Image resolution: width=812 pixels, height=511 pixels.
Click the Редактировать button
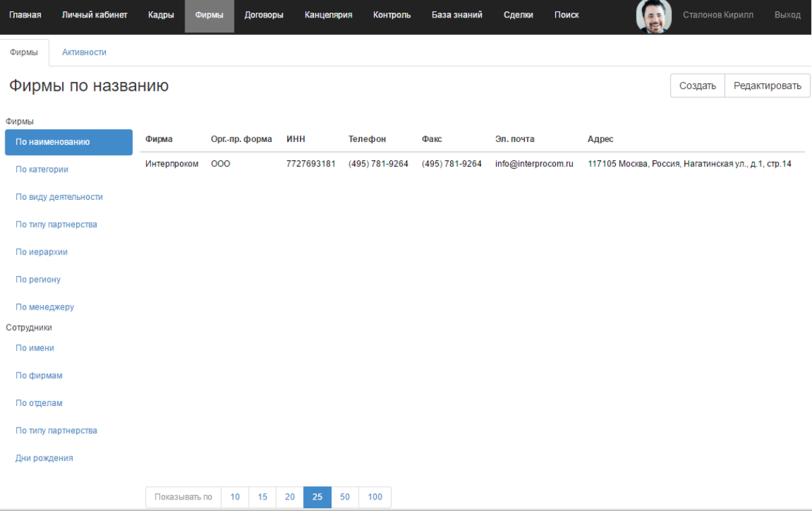point(768,86)
